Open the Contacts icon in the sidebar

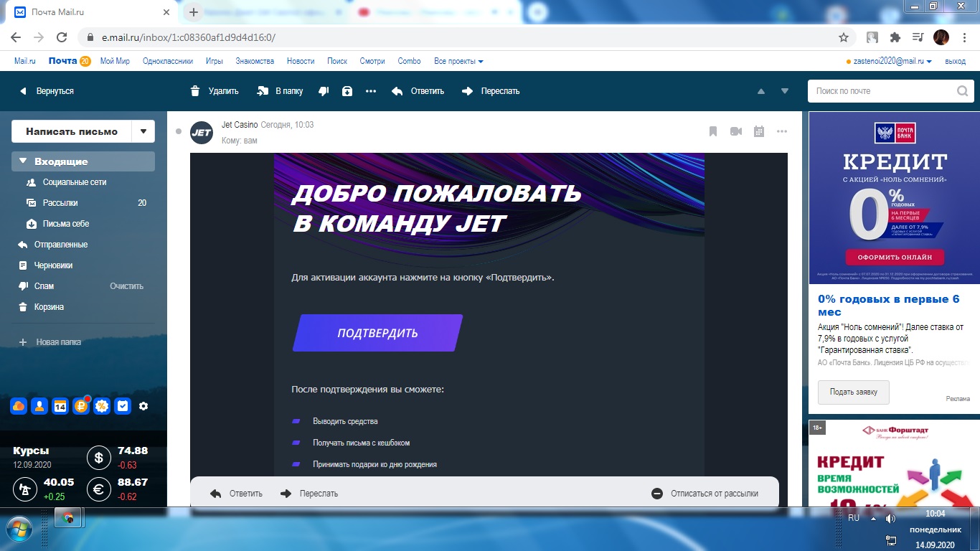[x=39, y=406]
